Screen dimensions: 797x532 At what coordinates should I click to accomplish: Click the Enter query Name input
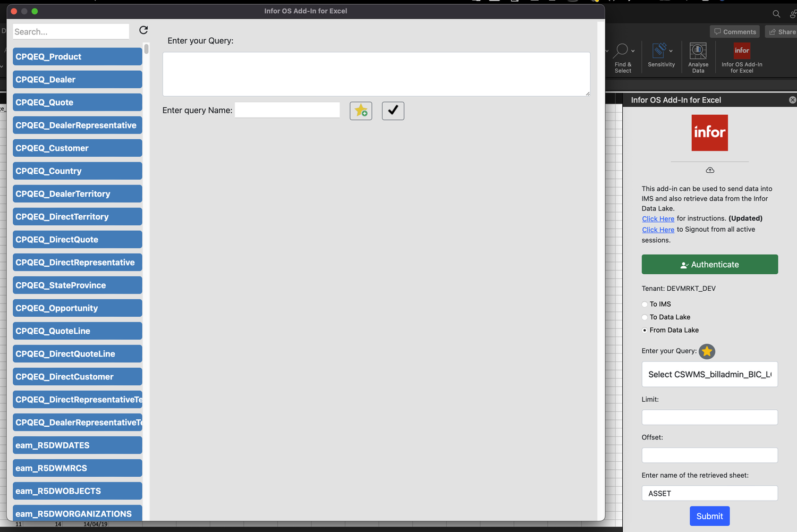287,110
